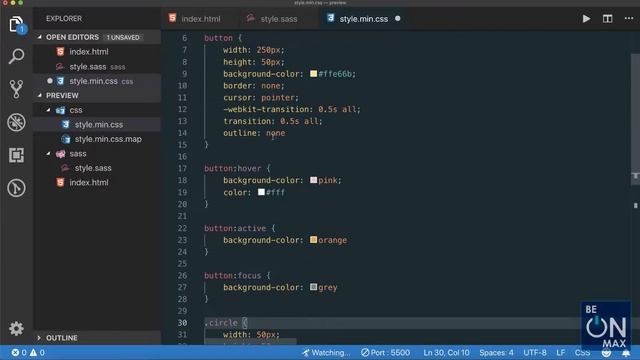640x360 pixels.
Task: Open style.min.css.map file
Action: tap(97, 139)
